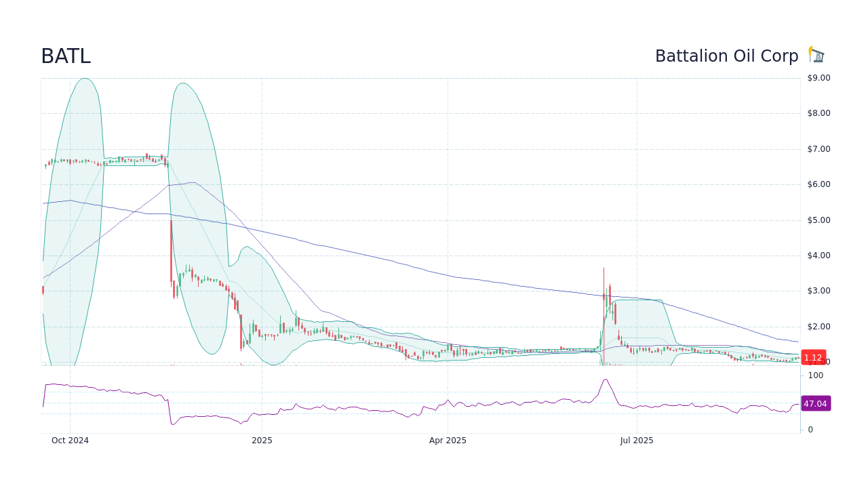Open the Battalion Oil Corp company link
Screen dimensions: 868x488
pos(726,56)
